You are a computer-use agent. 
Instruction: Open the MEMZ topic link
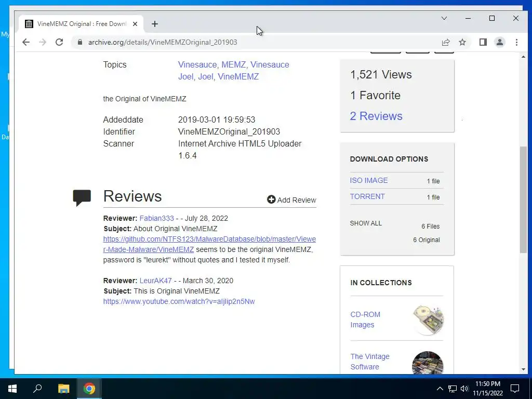coord(233,64)
